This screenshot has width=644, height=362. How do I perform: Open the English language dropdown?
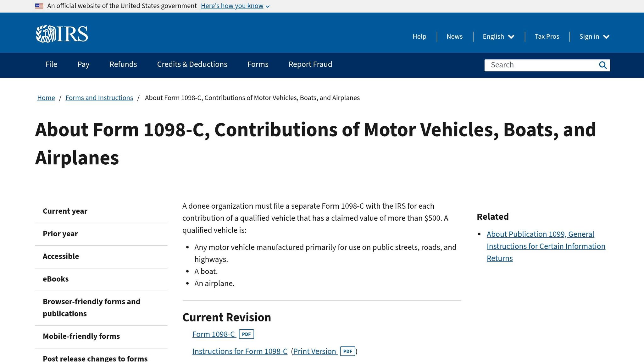(498, 36)
